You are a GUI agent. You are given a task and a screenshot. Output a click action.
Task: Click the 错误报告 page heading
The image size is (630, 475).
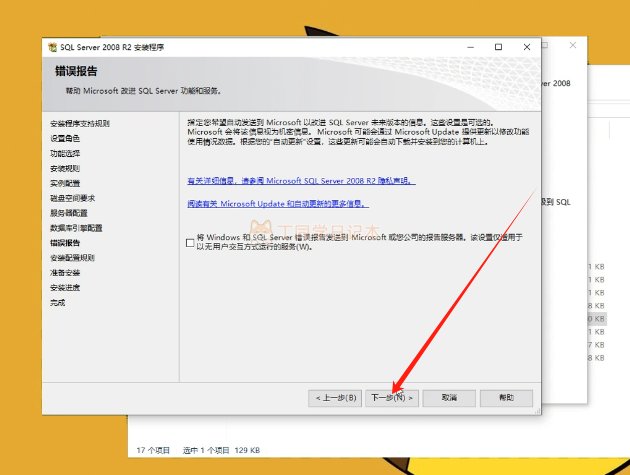coord(76,71)
